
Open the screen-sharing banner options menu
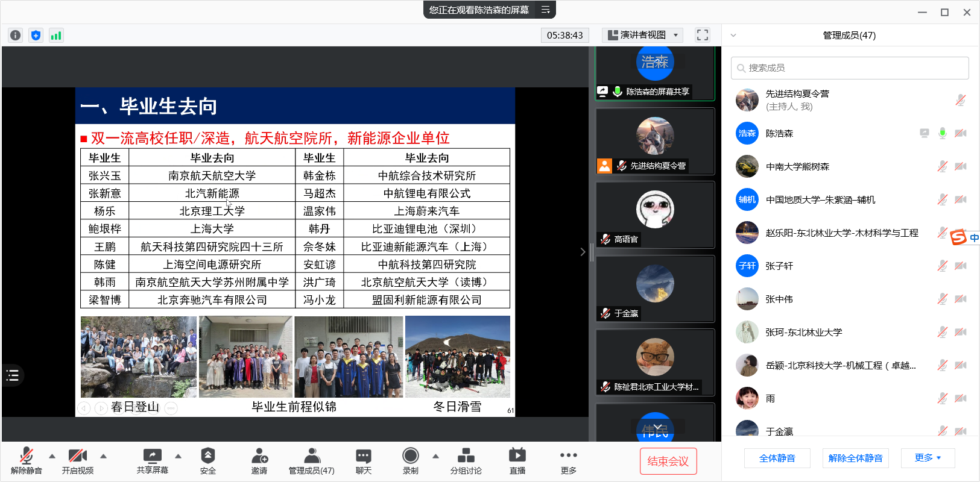545,10
